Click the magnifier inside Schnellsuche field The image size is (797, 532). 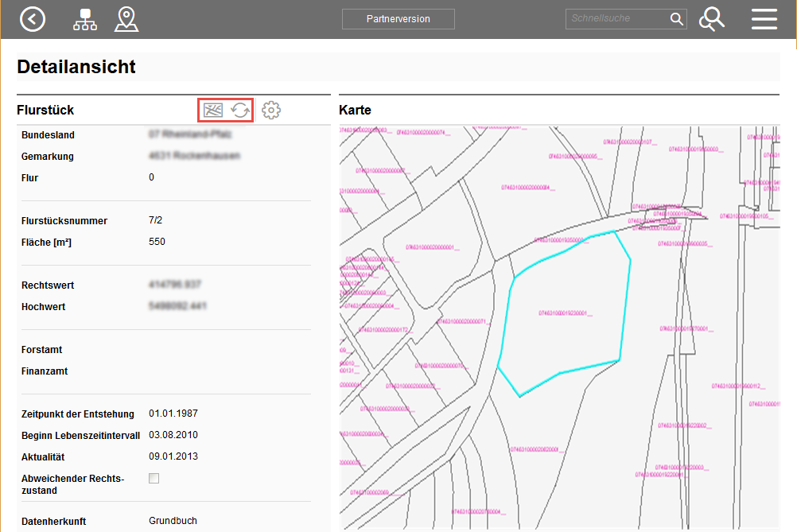(676, 19)
